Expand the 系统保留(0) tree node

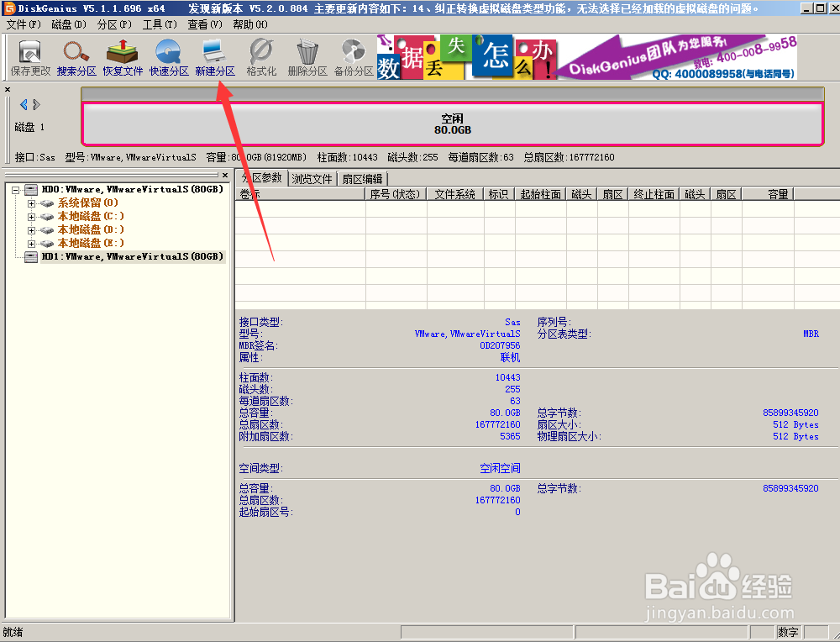click(31, 203)
